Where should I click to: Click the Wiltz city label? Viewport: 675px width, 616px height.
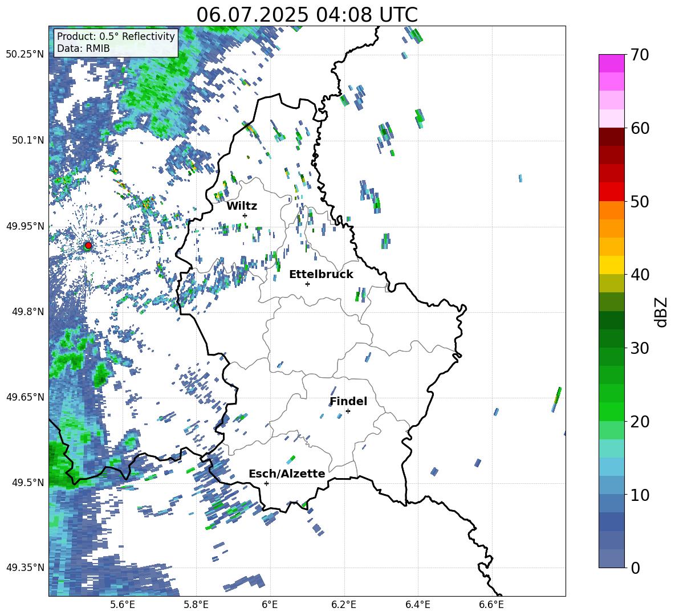[x=242, y=206]
